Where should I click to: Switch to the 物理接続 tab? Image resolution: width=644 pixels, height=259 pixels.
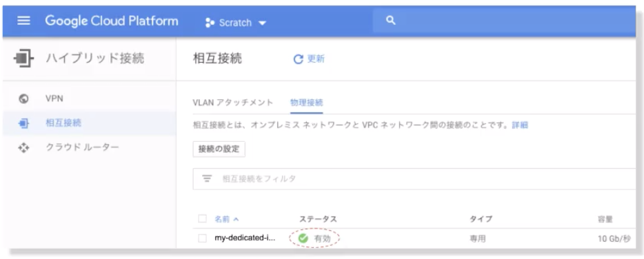click(x=306, y=103)
